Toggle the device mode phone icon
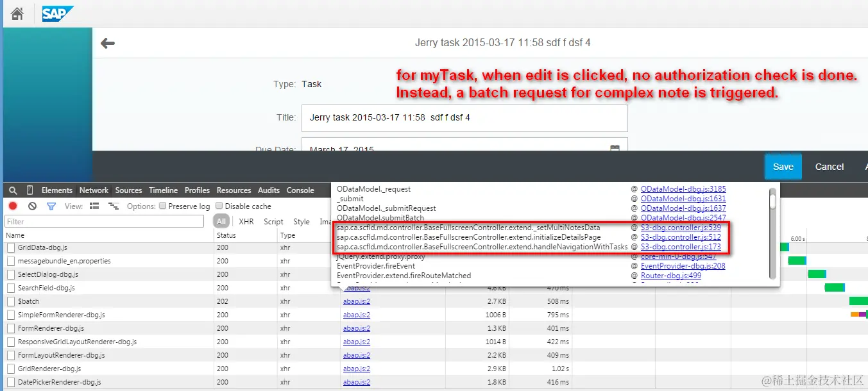Viewport: 868px width, 391px height. [x=30, y=190]
